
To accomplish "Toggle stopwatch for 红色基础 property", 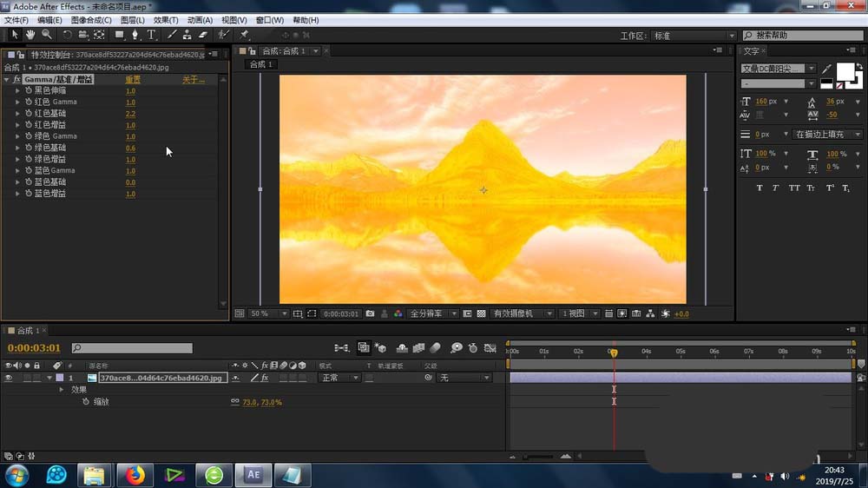I will (x=28, y=114).
